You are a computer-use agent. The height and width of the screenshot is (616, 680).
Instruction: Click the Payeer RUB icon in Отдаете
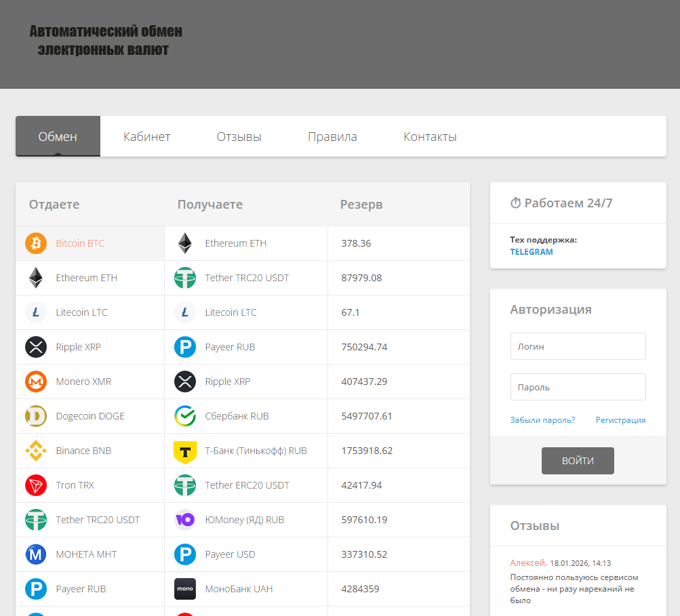[36, 589]
